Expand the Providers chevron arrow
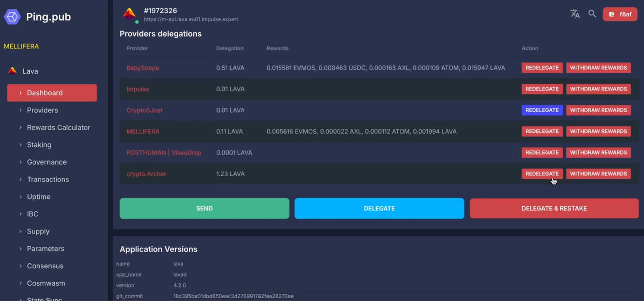This screenshot has height=301, width=644. [21, 110]
